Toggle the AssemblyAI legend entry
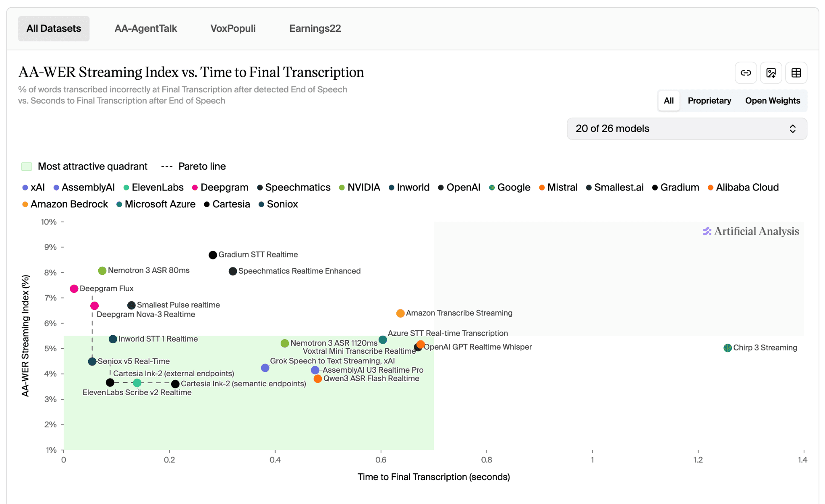 pos(84,187)
